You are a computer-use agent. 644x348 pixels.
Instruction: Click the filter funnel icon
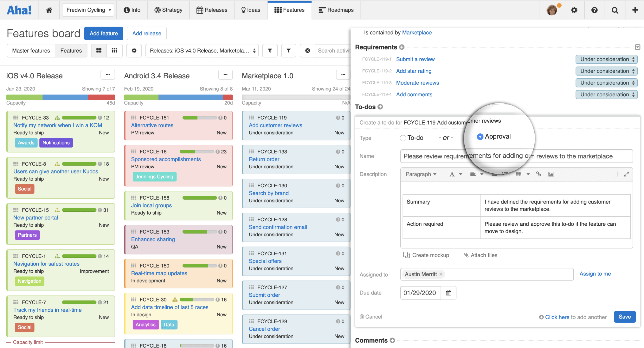coord(270,50)
